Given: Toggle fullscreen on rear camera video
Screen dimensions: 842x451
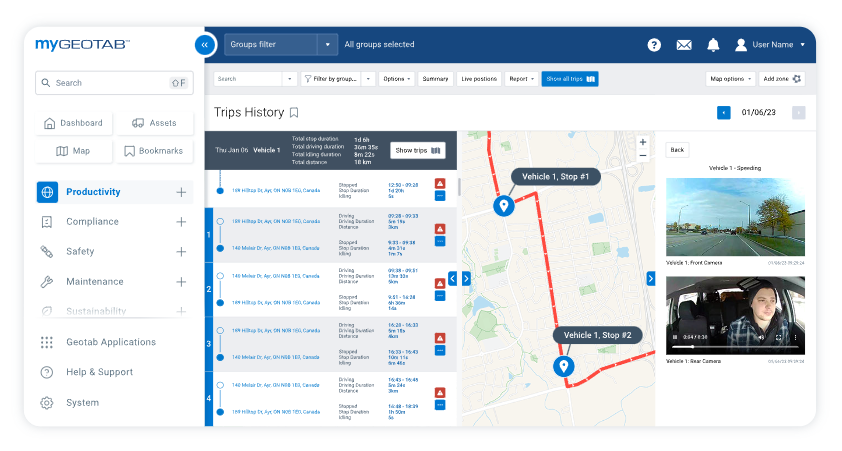Looking at the screenshot, I should point(779,338).
